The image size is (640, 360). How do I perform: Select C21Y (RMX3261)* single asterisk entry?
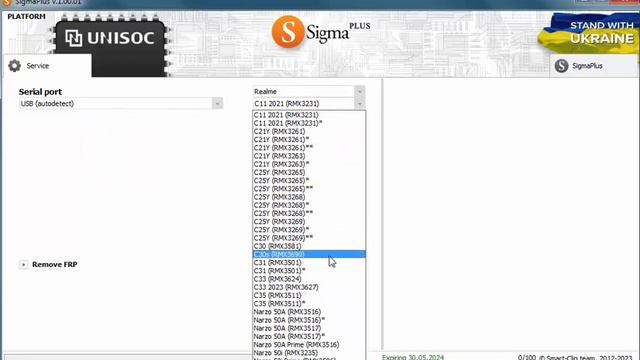pos(309,140)
